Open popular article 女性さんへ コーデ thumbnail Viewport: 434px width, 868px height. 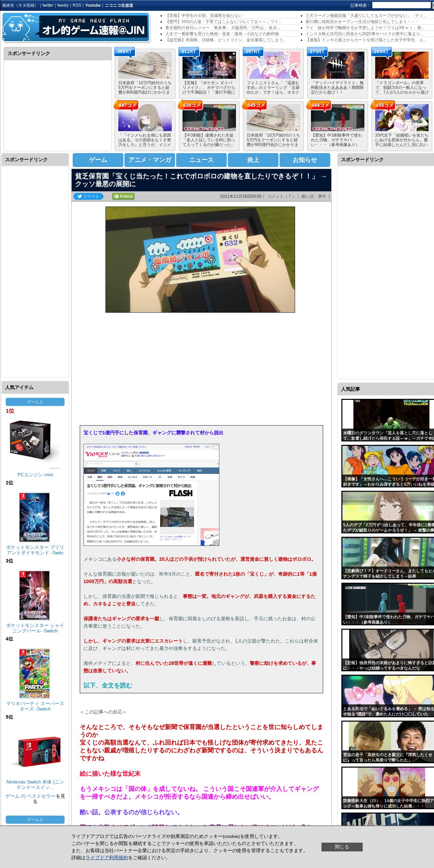coord(388,466)
